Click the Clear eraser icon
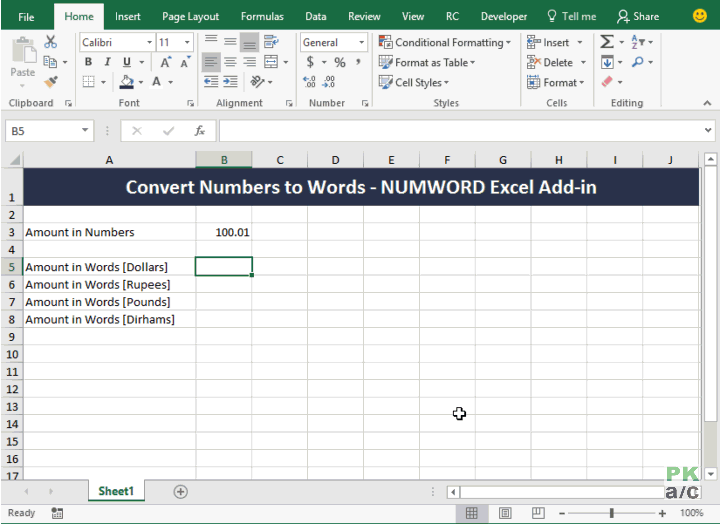 [607, 82]
